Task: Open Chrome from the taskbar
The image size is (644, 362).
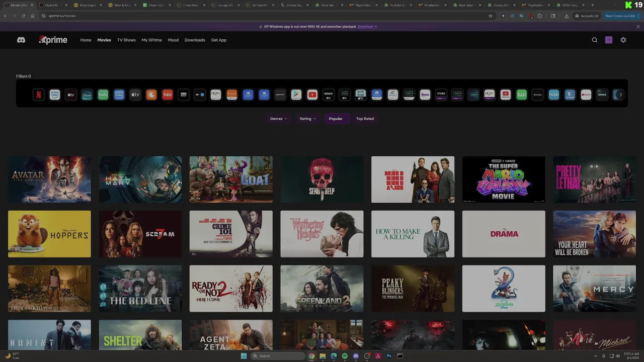Action: (311, 356)
